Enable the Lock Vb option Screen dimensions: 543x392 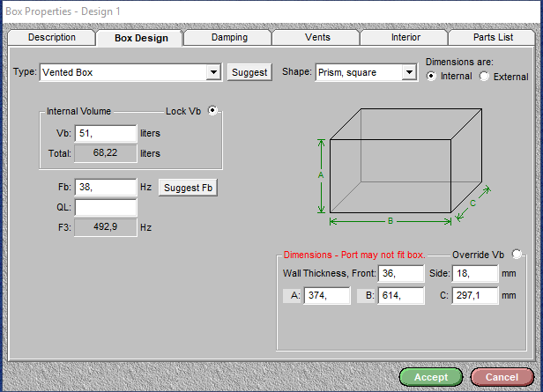(x=212, y=111)
